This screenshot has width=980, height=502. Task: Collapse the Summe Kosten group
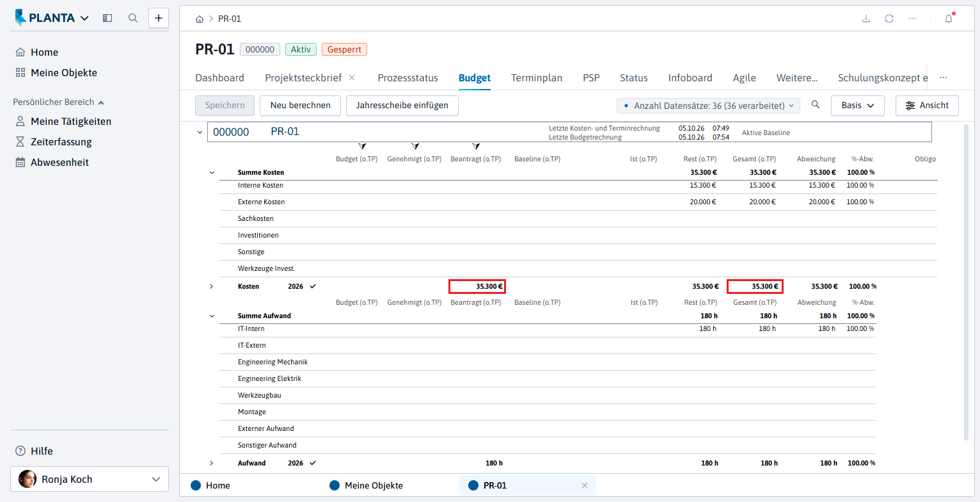212,172
